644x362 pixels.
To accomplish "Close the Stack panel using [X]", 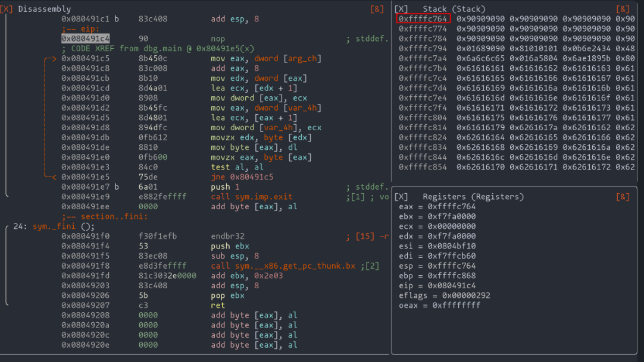I will click(402, 9).
